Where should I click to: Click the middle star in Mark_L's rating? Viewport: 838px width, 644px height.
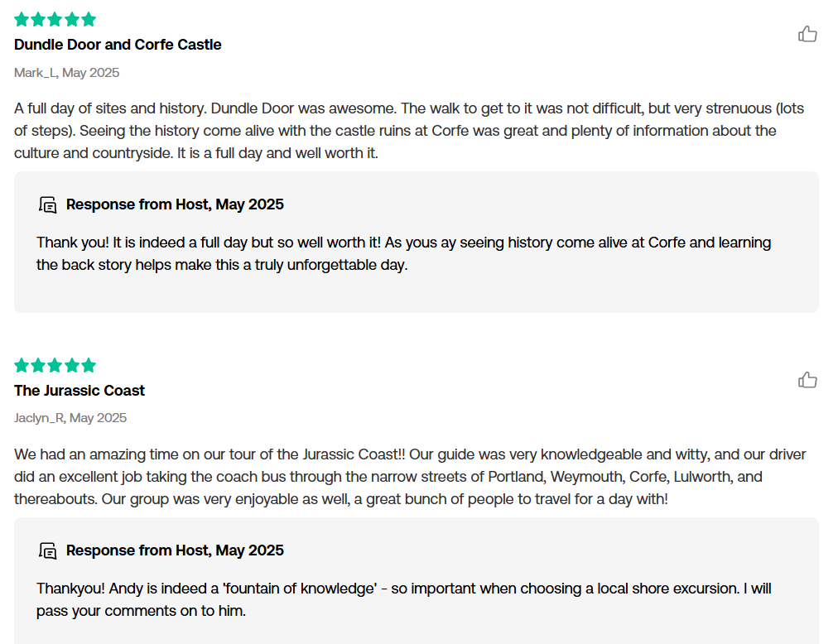point(55,20)
